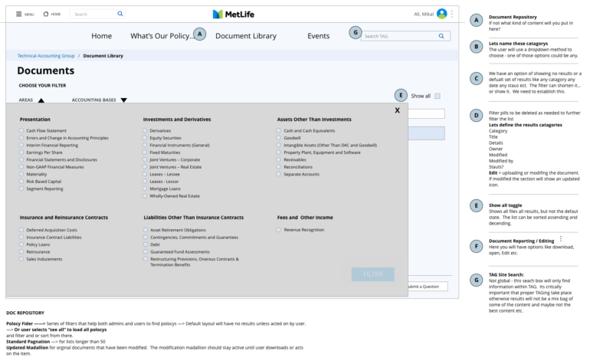Click the Document Library breadcrumb
Viewport: 613px width, 364px height.
[x=103, y=56]
